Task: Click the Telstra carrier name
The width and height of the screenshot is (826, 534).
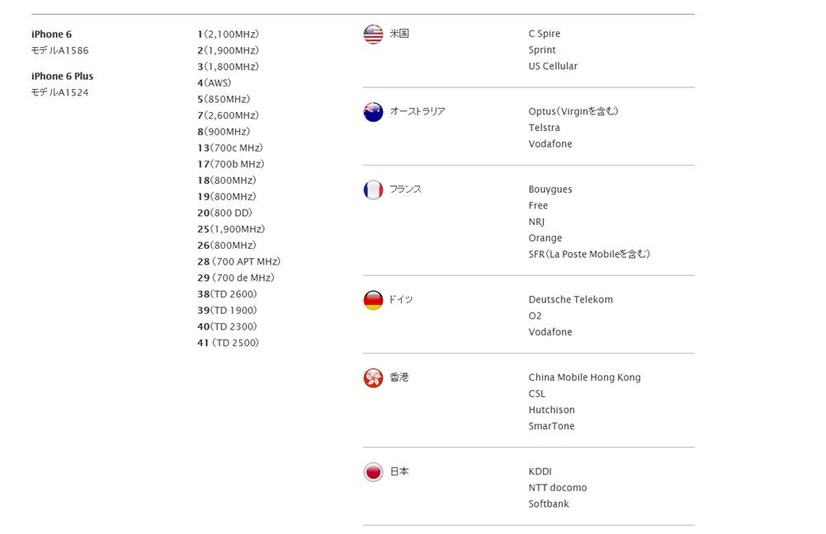Action: (x=544, y=128)
